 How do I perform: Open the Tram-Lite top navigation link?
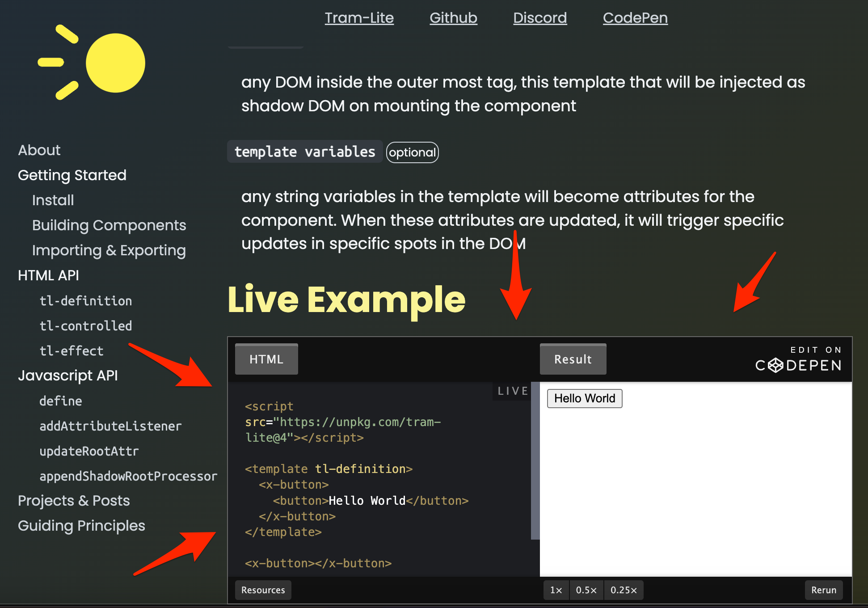pyautogui.click(x=359, y=18)
